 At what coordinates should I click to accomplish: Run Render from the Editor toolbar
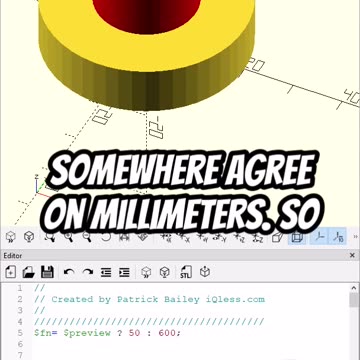165,272
